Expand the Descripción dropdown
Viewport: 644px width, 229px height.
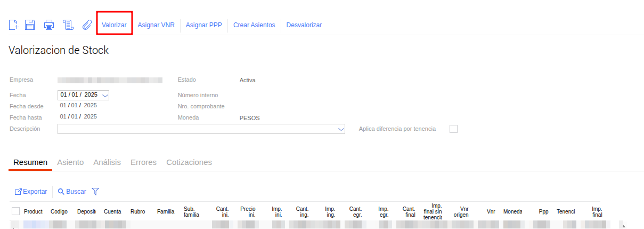(341, 129)
